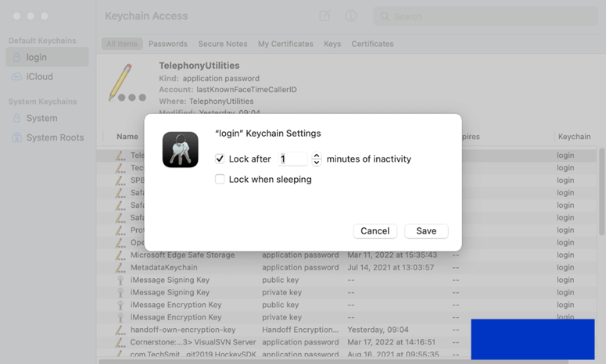The width and height of the screenshot is (606, 364).
Task: Click the minutes of inactivity number field
Action: coord(292,159)
